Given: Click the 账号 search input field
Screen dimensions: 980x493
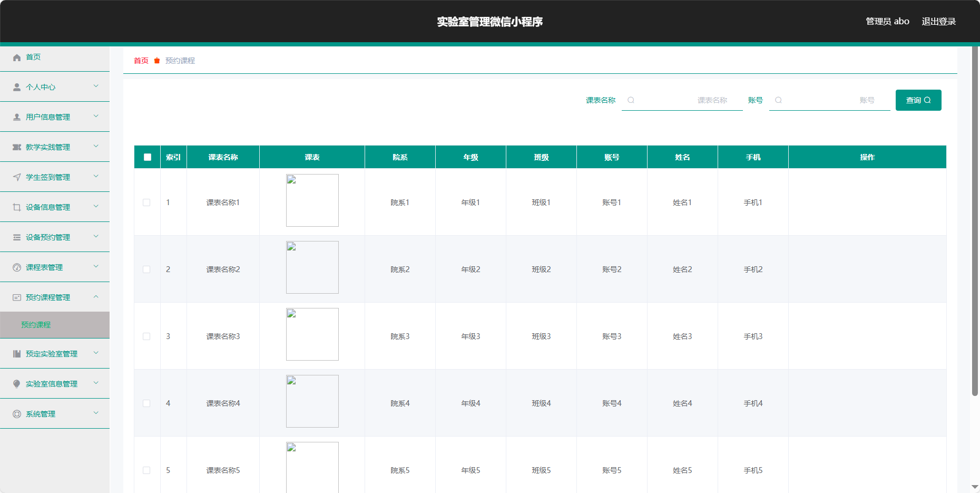Looking at the screenshot, I should click(x=830, y=100).
